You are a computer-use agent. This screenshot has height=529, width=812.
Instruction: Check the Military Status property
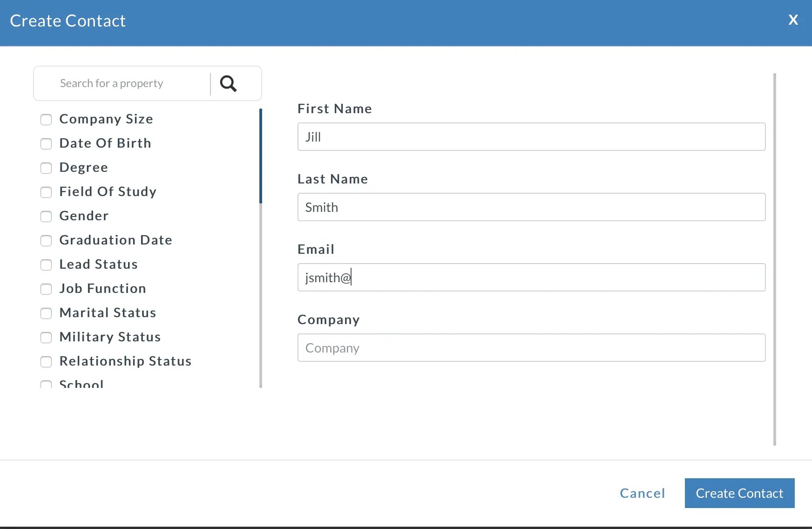coord(46,338)
